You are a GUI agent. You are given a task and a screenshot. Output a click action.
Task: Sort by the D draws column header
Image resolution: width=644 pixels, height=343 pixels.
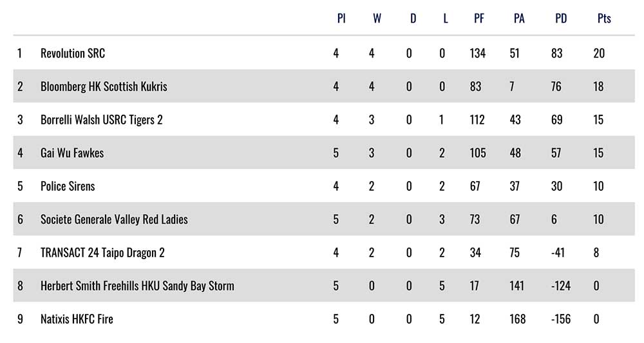tap(413, 19)
